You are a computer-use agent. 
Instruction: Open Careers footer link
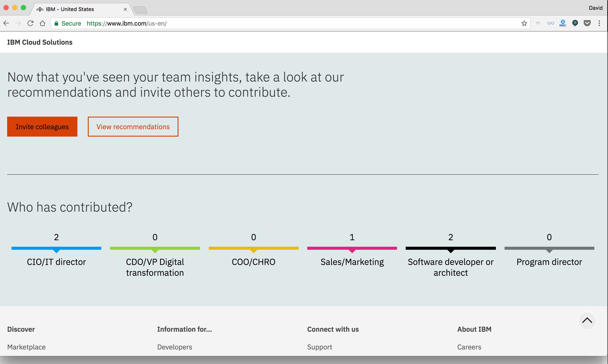[x=469, y=347]
